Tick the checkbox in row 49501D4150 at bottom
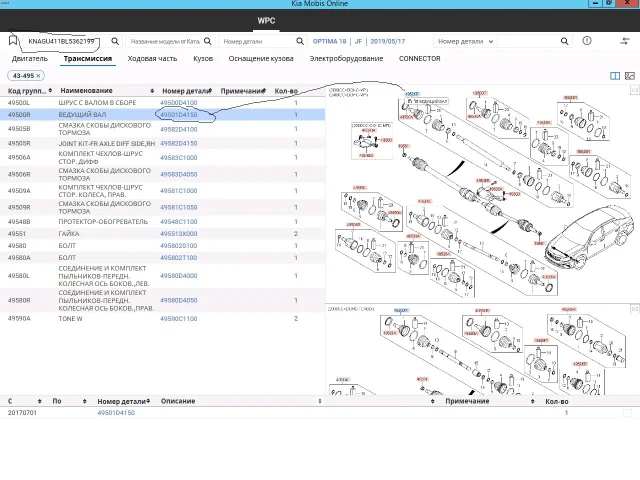The image size is (640, 480). click(x=627, y=413)
